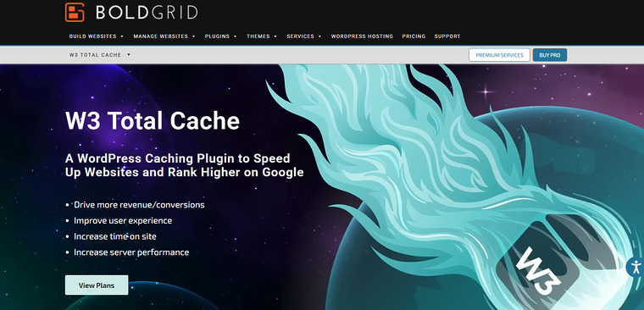Open the W3 Total Cache submenu
The image size is (644, 310).
click(x=95, y=54)
